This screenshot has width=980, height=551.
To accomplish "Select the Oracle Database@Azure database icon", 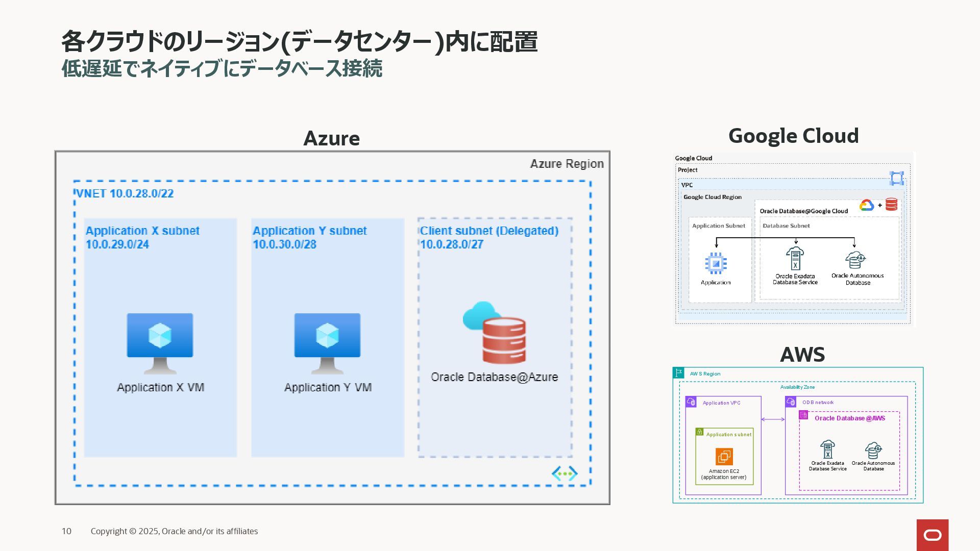I will (x=495, y=333).
